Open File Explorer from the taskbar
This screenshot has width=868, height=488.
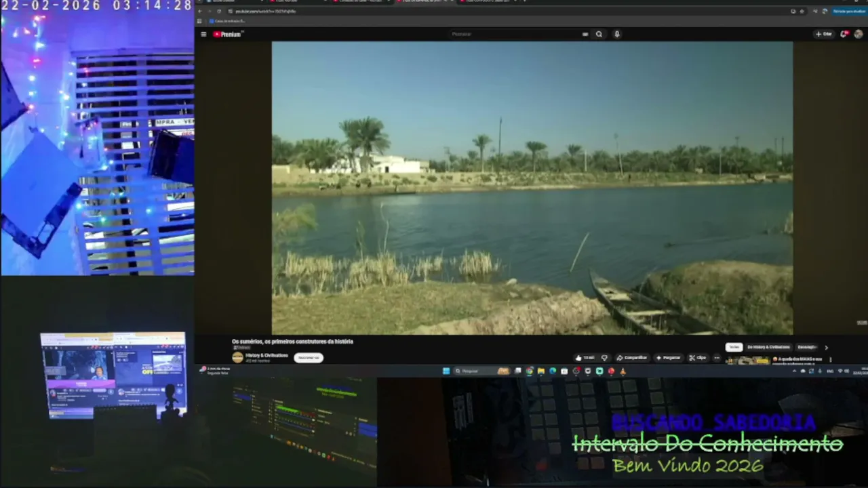click(x=541, y=371)
